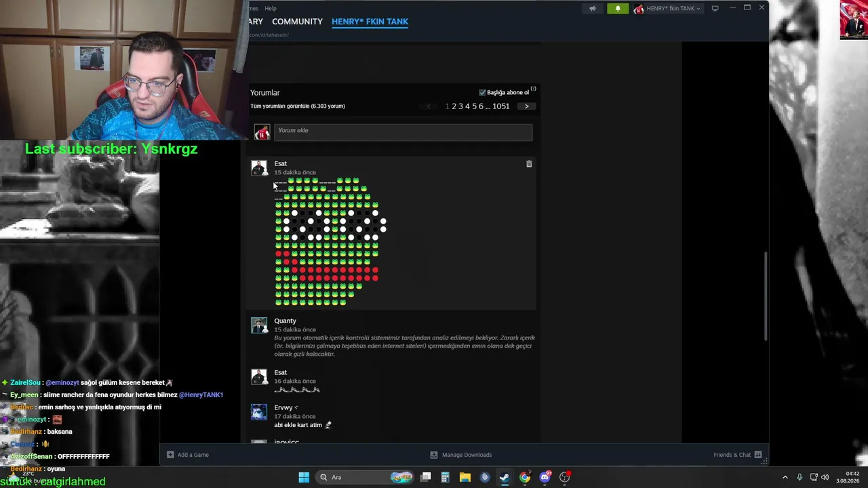Click the Yorum ekle comment field

coord(403,132)
